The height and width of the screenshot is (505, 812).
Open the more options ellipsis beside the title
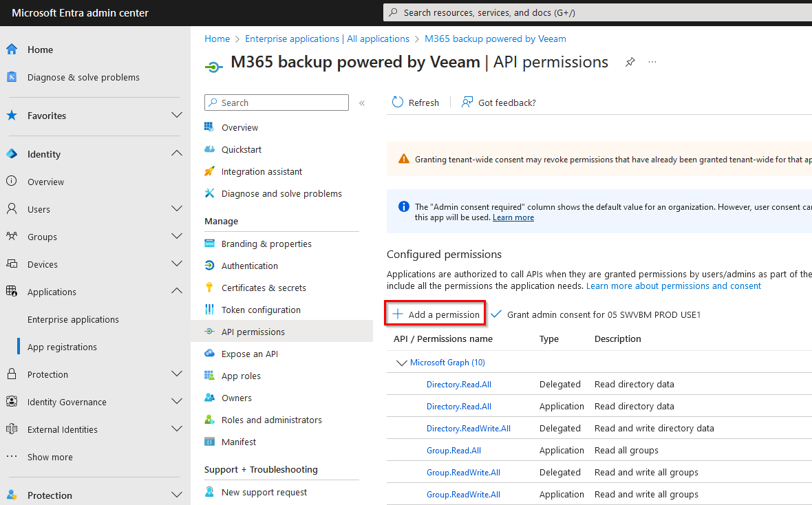652,62
